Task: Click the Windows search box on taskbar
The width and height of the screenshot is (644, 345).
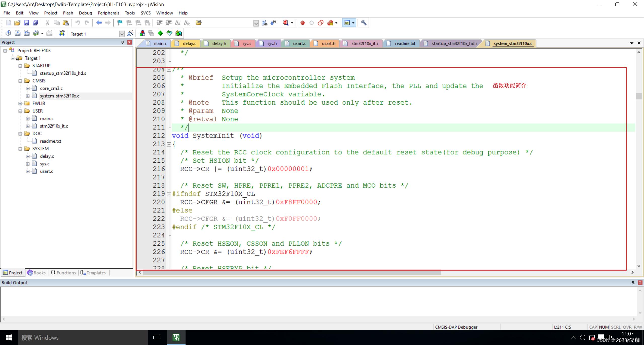Action: point(83,337)
